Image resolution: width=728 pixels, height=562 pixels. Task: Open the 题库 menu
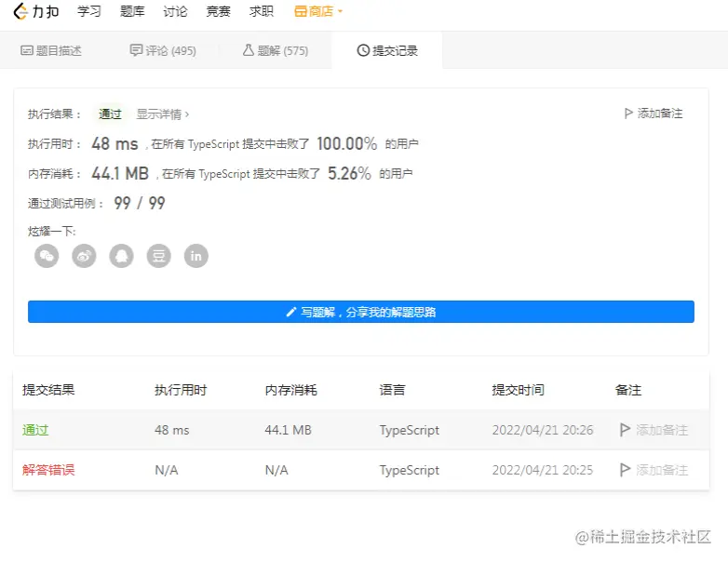pyautogui.click(x=132, y=11)
